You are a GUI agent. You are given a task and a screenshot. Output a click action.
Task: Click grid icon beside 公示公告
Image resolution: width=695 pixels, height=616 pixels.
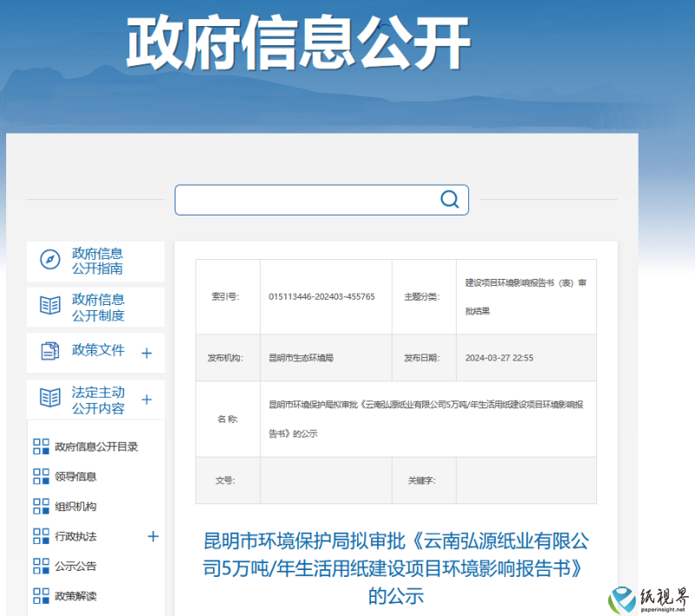41,566
